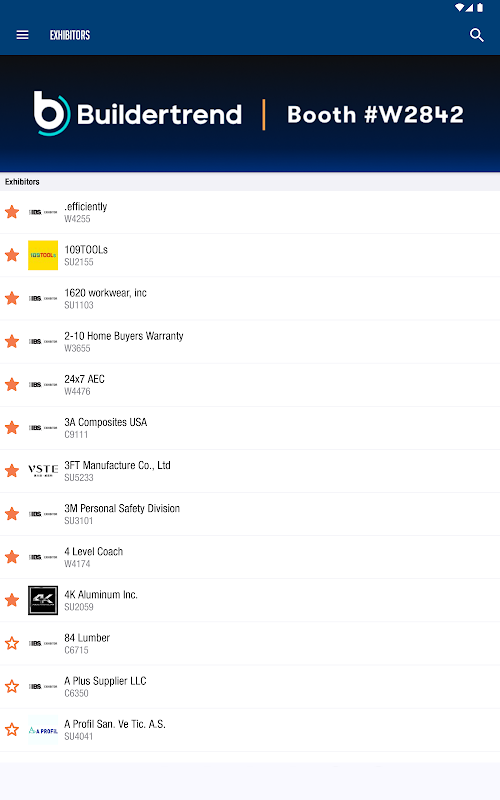Tap the Wi-Fi status icon
The image size is (500, 800).
pos(459,8)
